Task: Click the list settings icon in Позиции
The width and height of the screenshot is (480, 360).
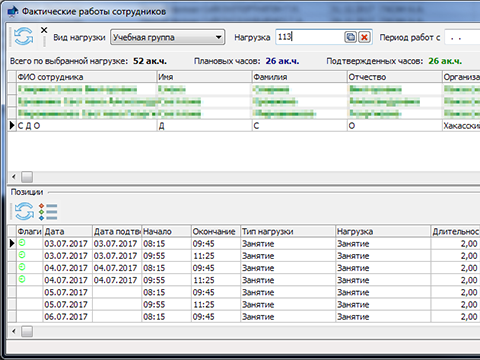Action: pos(48,212)
